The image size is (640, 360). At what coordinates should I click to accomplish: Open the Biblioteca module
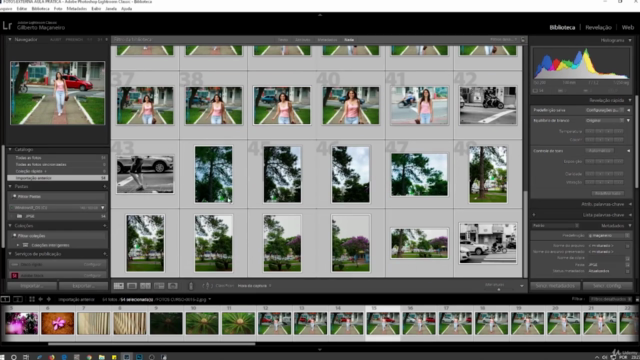(x=562, y=27)
